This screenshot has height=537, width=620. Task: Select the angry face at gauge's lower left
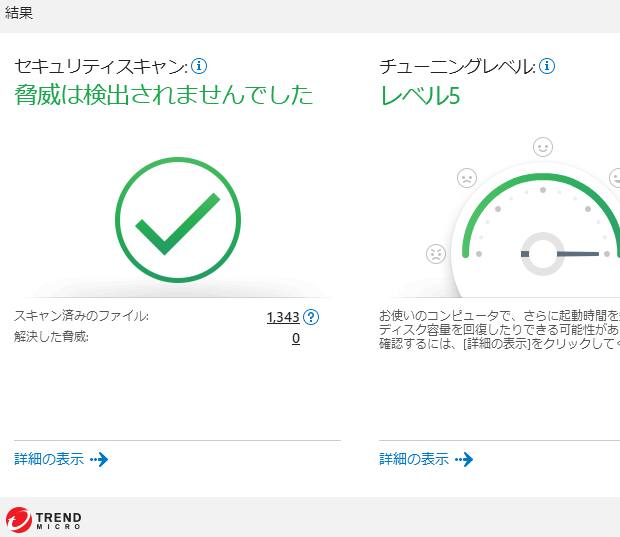pos(436,254)
